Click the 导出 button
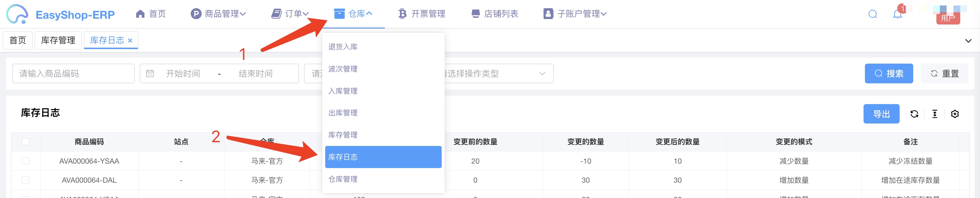Image resolution: width=980 pixels, height=198 pixels. tap(882, 114)
